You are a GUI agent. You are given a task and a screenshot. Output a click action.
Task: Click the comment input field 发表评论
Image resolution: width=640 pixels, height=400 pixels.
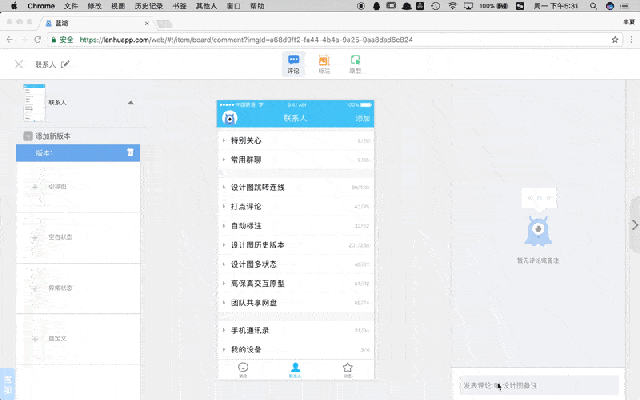click(x=539, y=385)
